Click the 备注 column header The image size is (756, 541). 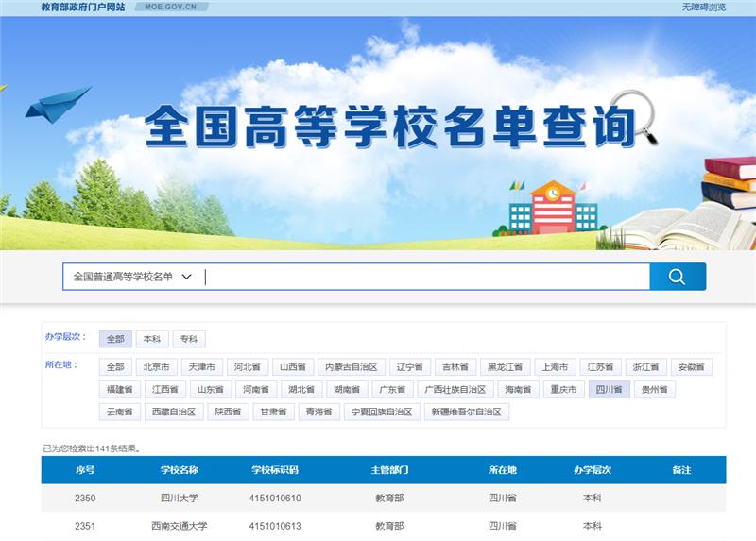pyautogui.click(x=681, y=470)
